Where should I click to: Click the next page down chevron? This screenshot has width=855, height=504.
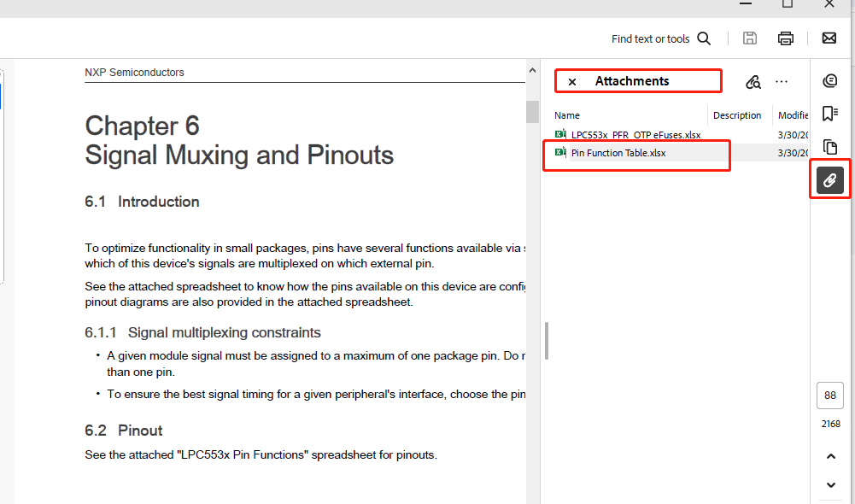[829, 484]
